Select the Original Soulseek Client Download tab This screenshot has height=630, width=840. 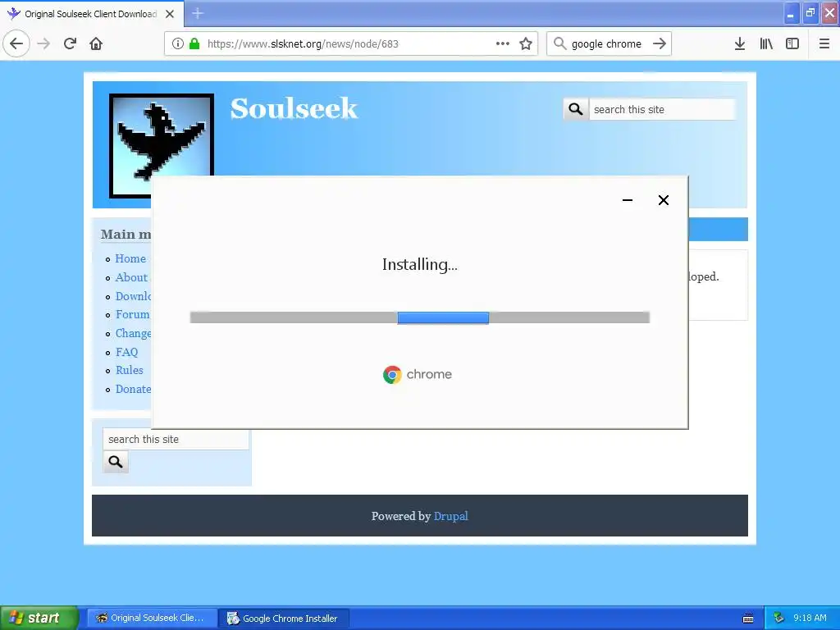tap(91, 13)
